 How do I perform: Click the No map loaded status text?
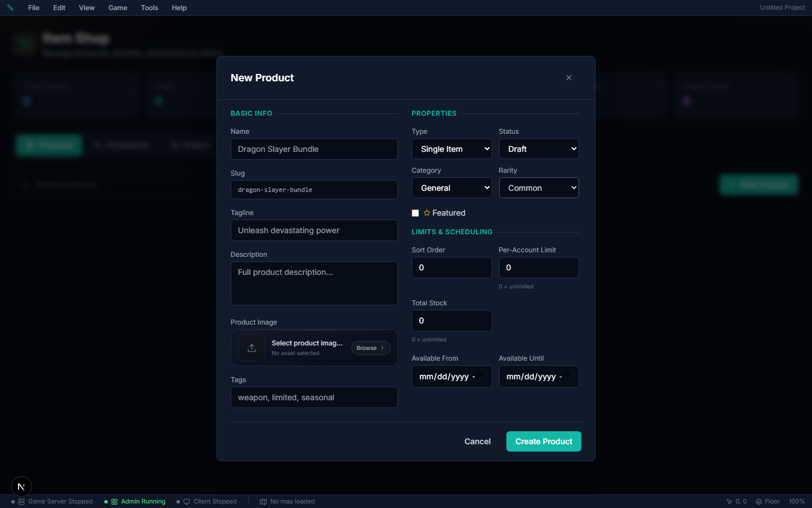[x=292, y=502]
